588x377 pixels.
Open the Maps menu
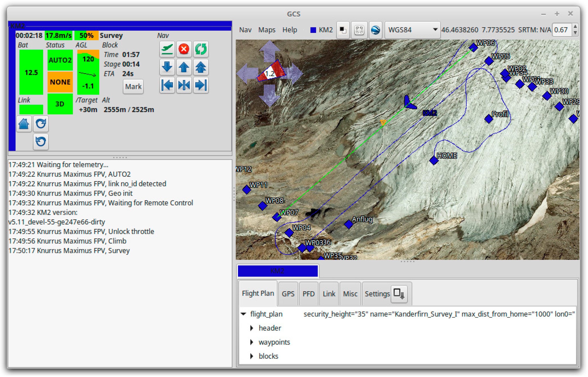click(x=267, y=30)
